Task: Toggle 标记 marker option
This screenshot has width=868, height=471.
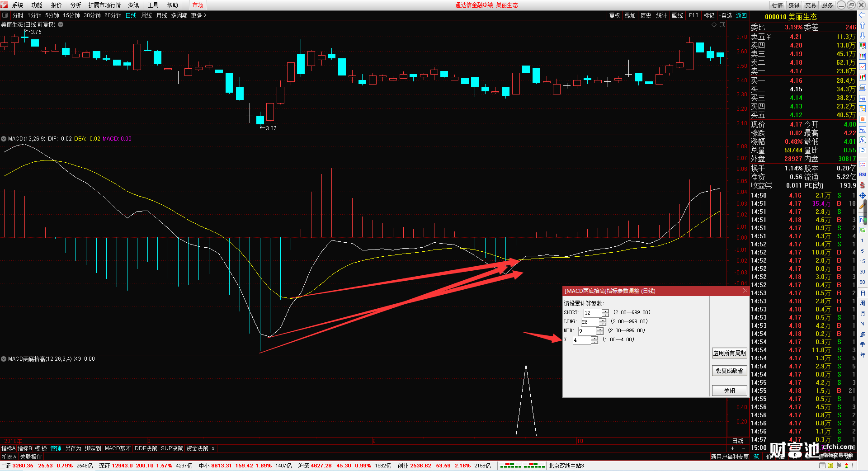Action: 709,15
